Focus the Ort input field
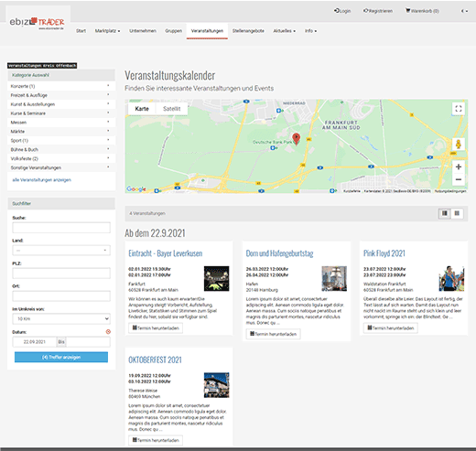 click(61, 296)
